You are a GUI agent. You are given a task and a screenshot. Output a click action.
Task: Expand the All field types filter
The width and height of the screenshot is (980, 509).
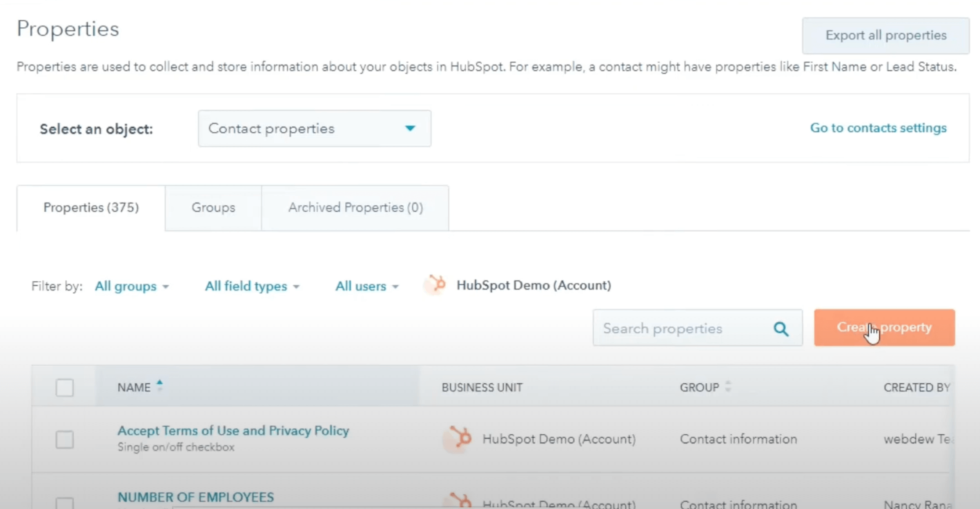tap(252, 286)
